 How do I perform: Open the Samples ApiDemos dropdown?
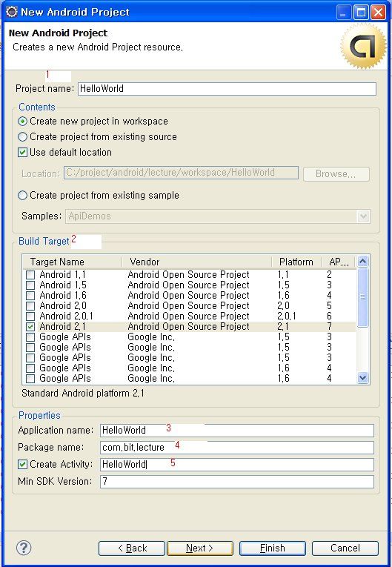[x=363, y=216]
